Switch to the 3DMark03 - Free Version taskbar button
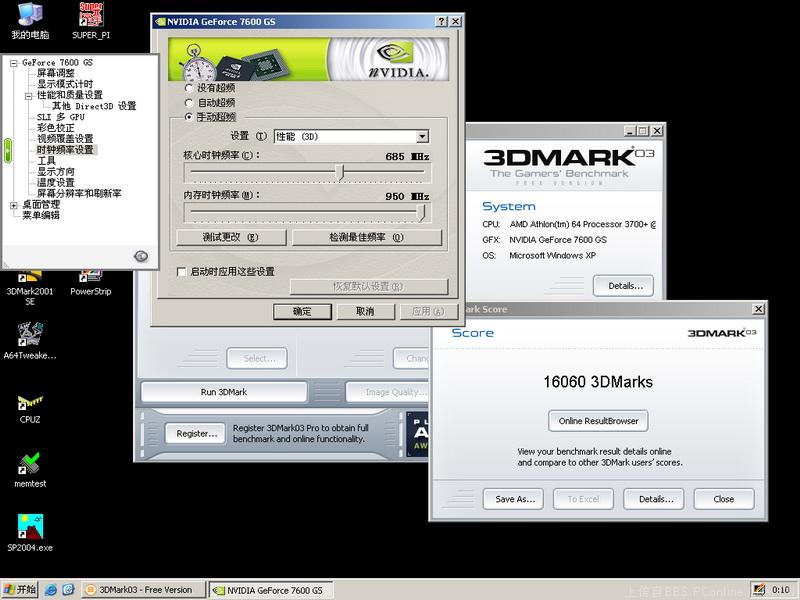This screenshot has width=800, height=600. pyautogui.click(x=143, y=590)
